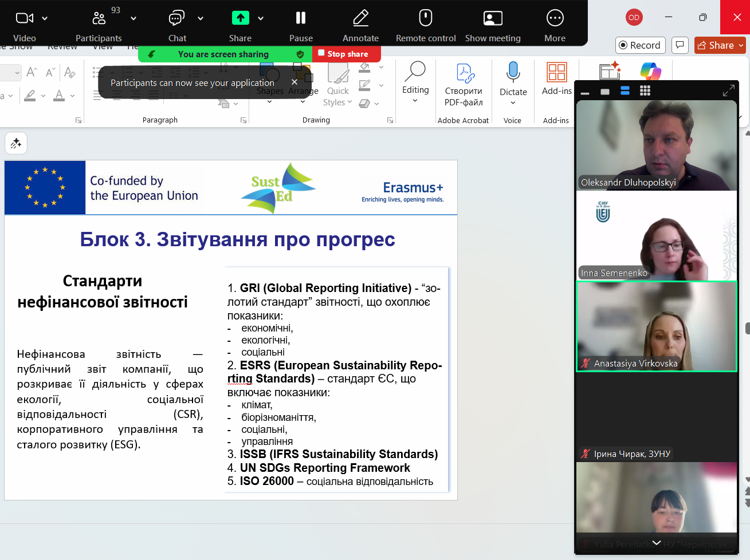Screen dimensions: 750x560
Task: Expand the Participants dropdown arrow
Action: click(133, 19)
